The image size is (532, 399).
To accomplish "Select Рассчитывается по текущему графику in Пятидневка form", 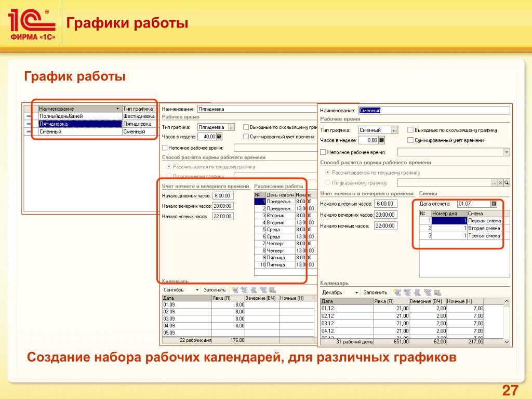I will click(x=169, y=167).
